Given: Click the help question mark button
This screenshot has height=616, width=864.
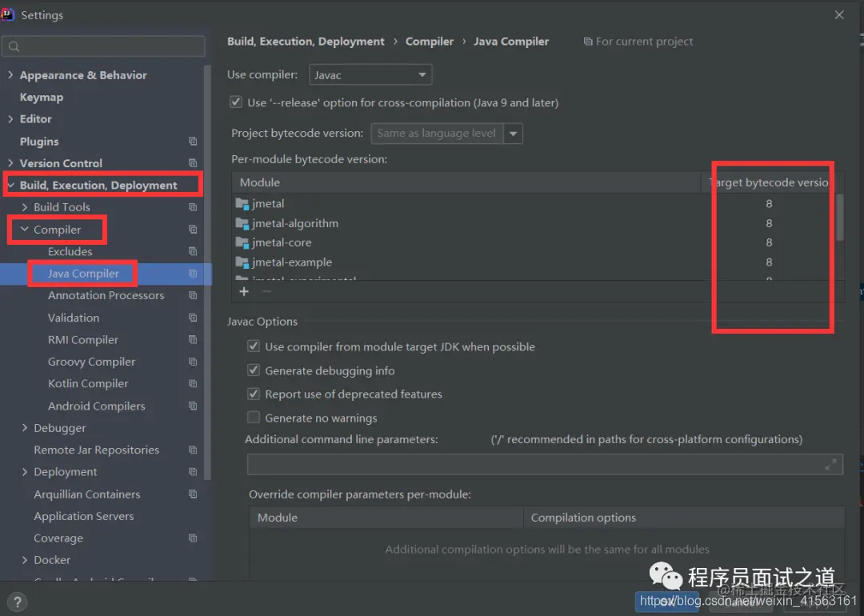Looking at the screenshot, I should pos(18,602).
